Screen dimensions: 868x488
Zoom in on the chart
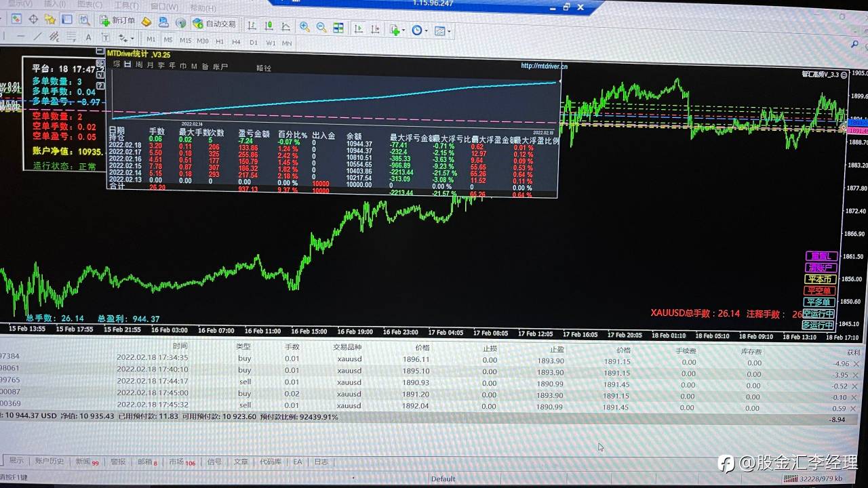(x=304, y=27)
